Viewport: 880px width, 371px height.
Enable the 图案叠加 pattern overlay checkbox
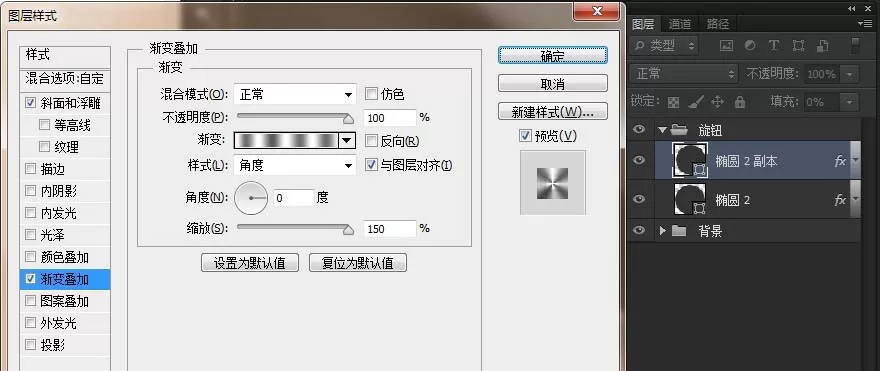tap(30, 301)
